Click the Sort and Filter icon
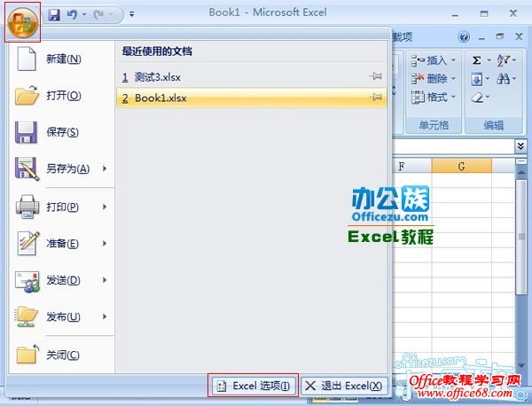The image size is (532, 406). click(504, 60)
